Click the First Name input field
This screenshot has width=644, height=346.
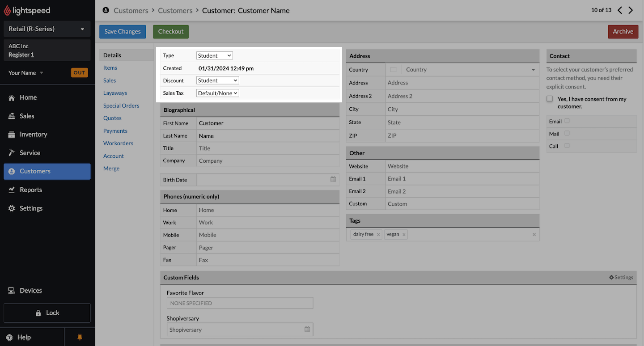click(267, 123)
